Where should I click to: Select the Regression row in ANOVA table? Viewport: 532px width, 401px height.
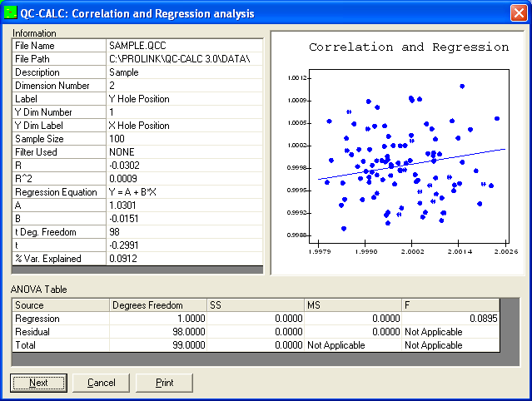(256, 319)
